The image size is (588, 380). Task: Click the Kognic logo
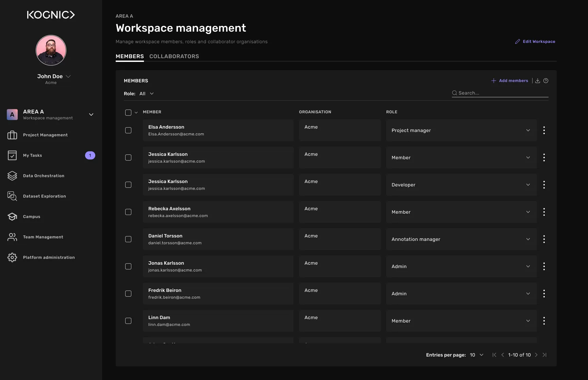point(51,15)
